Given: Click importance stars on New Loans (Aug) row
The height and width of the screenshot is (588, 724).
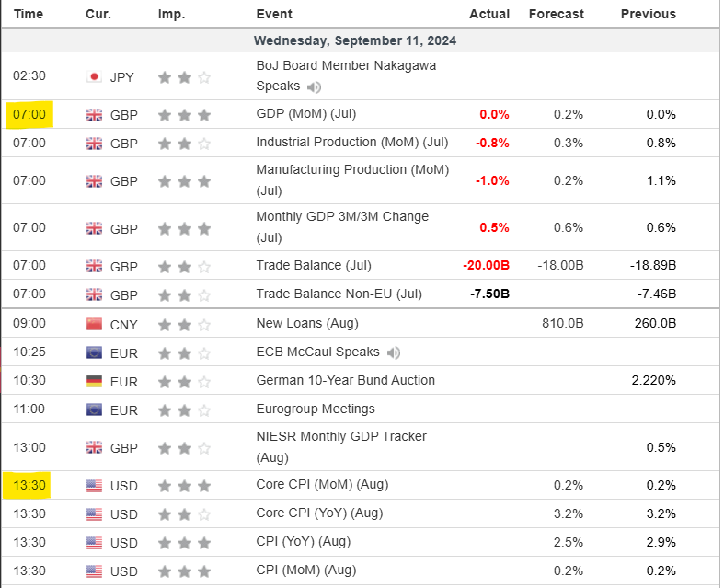Looking at the screenshot, I should (x=184, y=324).
